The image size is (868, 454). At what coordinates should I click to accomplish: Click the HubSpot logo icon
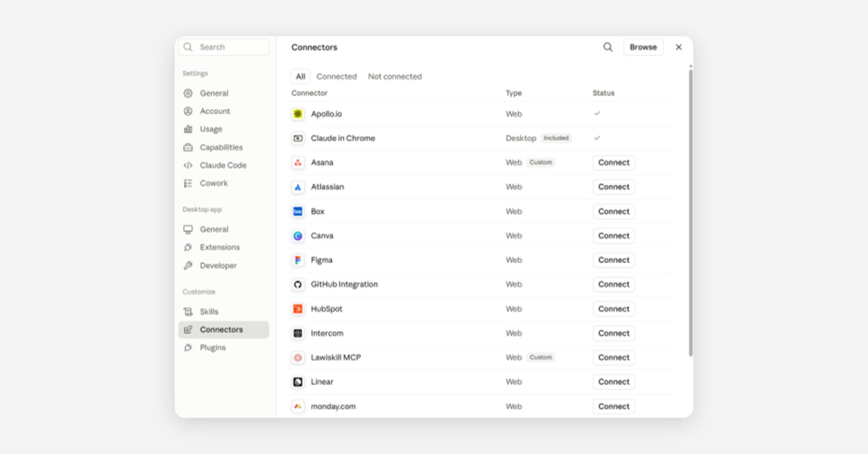click(x=298, y=309)
